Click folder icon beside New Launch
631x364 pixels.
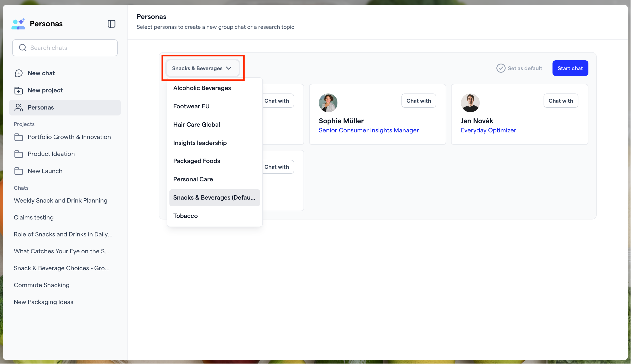tap(19, 171)
